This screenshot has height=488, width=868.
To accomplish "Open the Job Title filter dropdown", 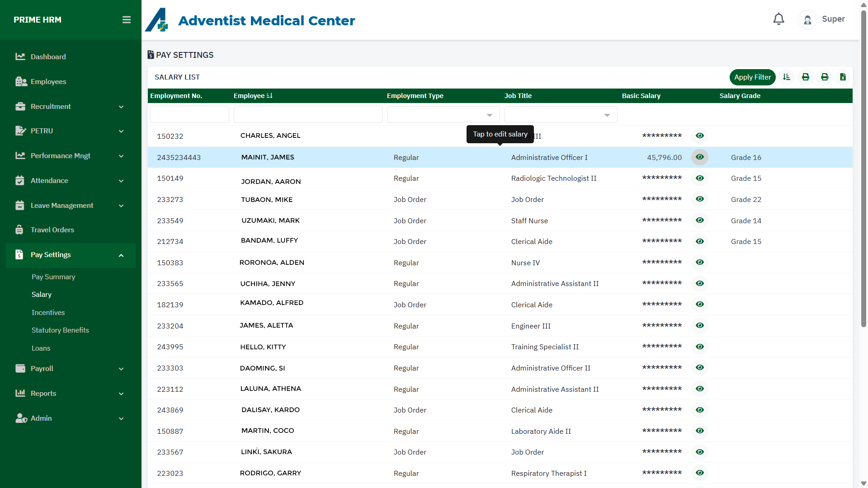I will [x=561, y=115].
